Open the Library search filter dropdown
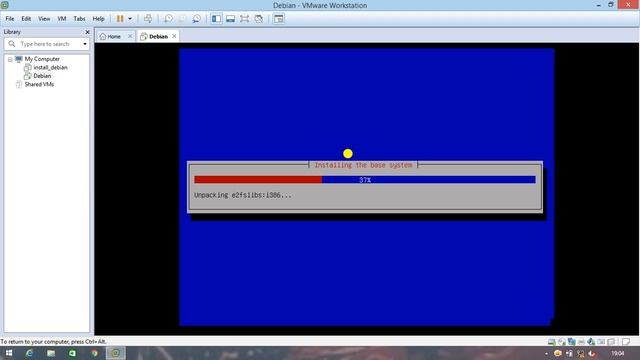Screen dimensions: 640x360 [85, 44]
